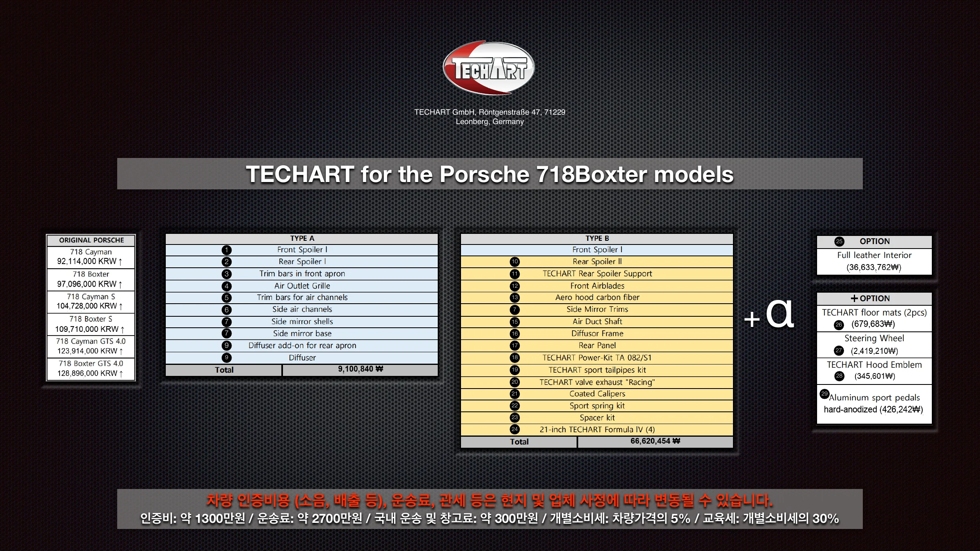Click the TECHART oval logo

489,68
